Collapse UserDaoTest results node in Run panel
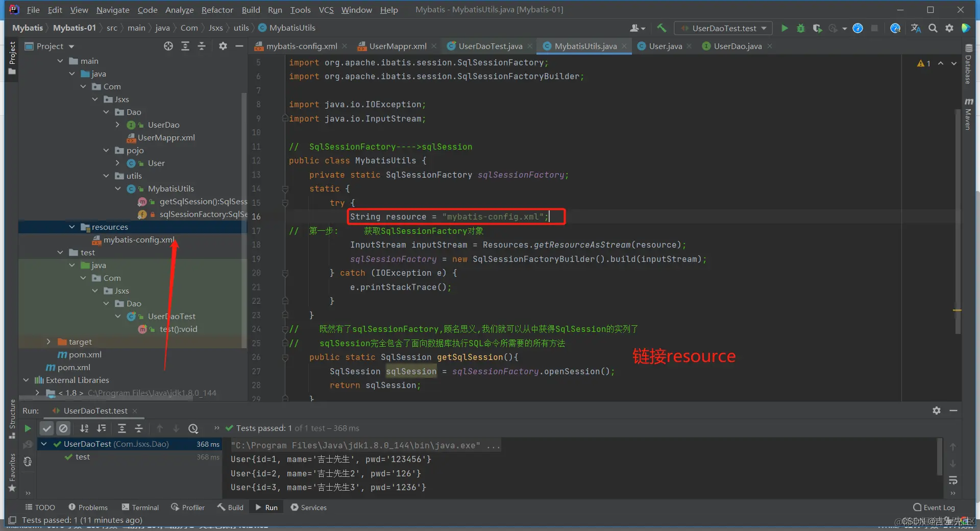The width and height of the screenshot is (980, 531). [44, 444]
